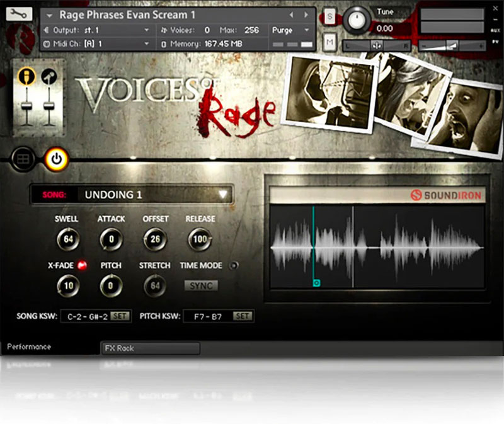Go to previous instrument with left arrow
Image resolution: width=504 pixels, height=424 pixels.
291,14
